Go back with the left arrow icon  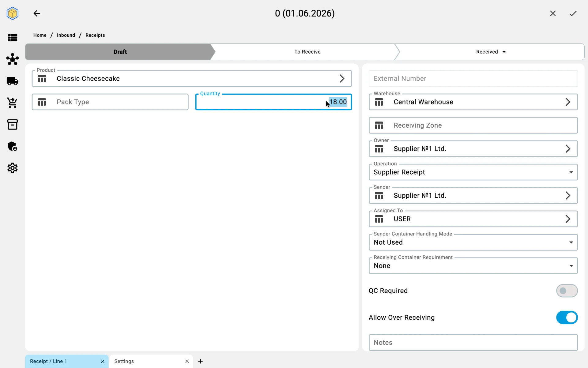pos(37,13)
